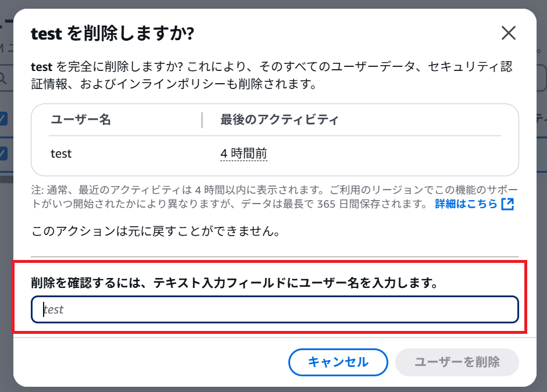
Task: Click the ユーザーを削除 button
Action: [x=457, y=362]
